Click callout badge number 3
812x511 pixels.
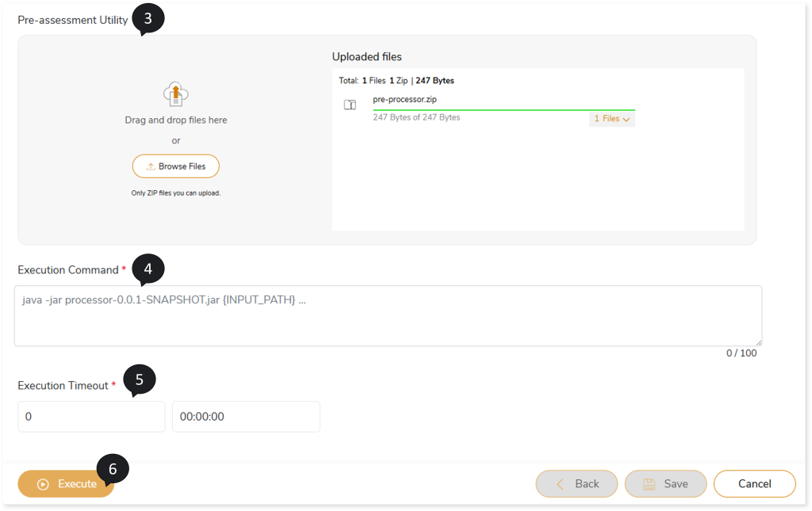pyautogui.click(x=147, y=18)
